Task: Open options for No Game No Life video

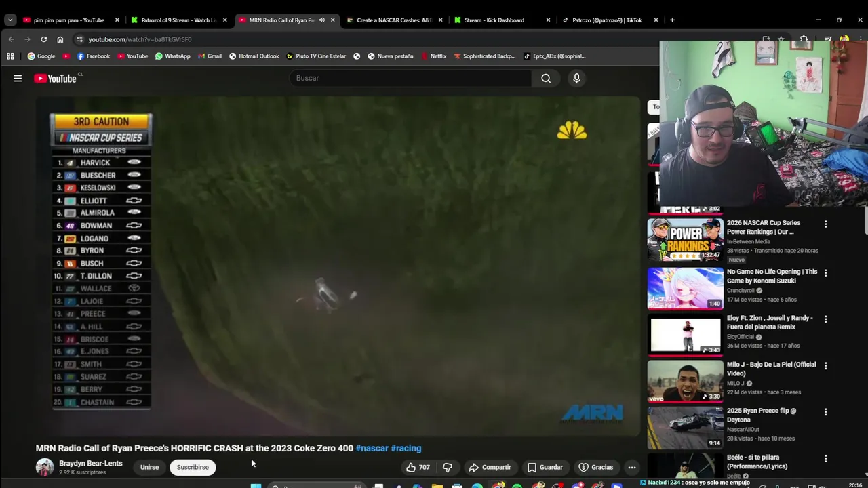Action: click(825, 272)
